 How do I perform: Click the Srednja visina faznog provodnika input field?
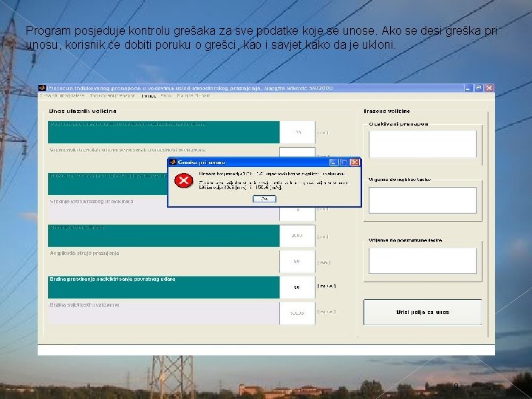[297, 214]
